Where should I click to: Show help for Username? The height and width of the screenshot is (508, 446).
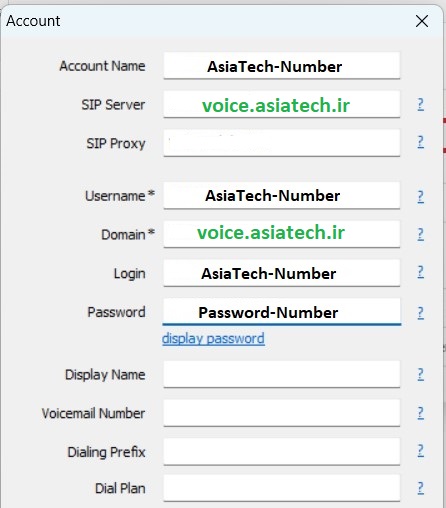tap(421, 197)
